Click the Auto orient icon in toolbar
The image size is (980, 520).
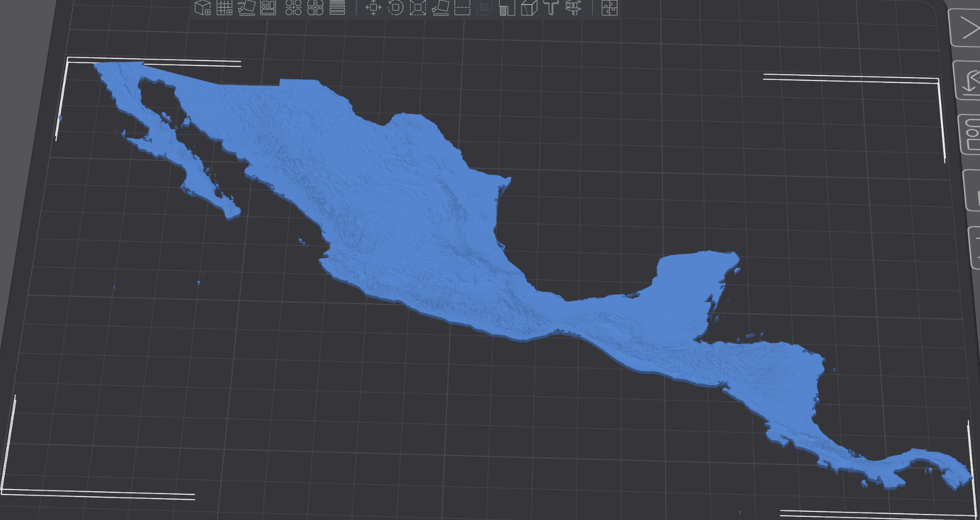[246, 8]
